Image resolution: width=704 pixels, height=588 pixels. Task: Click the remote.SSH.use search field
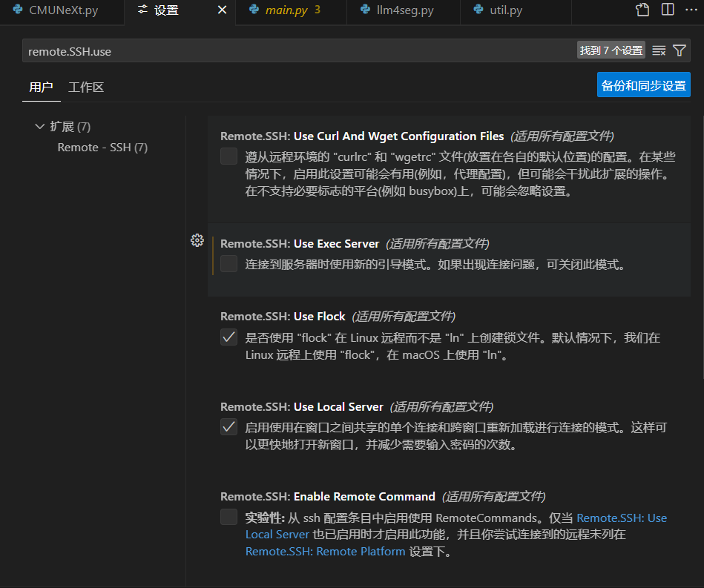pyautogui.click(x=297, y=50)
